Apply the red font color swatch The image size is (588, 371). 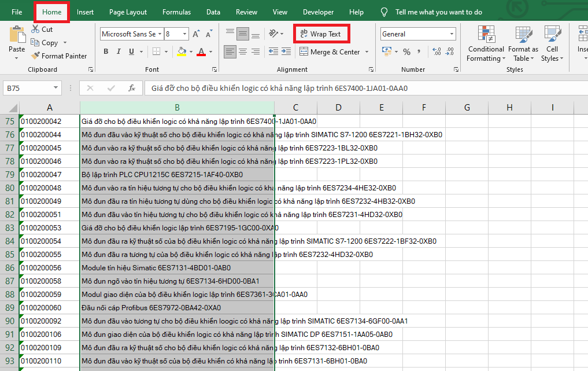click(201, 52)
